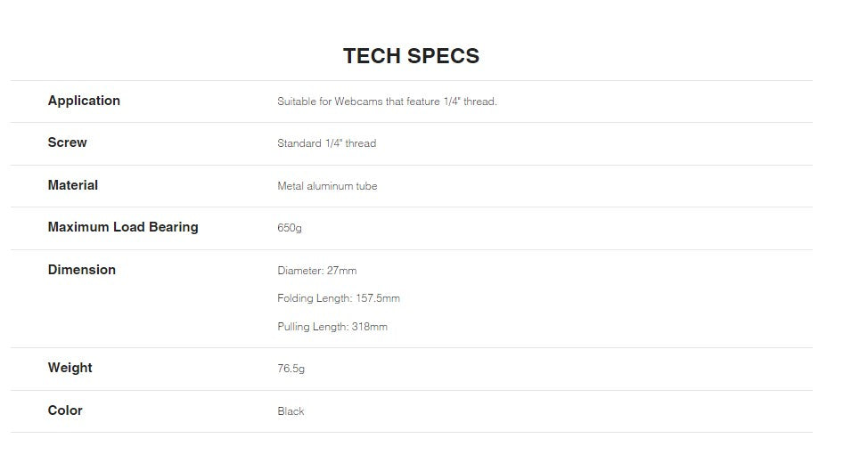Image resolution: width=868 pixels, height=455 pixels.
Task: Click the 'Suitable for Webcams' description text
Action: [x=387, y=102]
